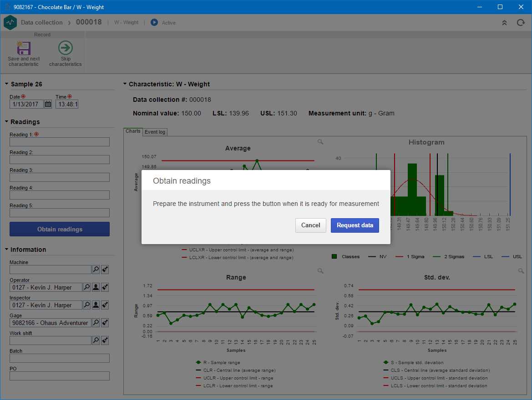Click the Gage search magnifier icon
This screenshot has height=400, width=532.
pyautogui.click(x=96, y=323)
